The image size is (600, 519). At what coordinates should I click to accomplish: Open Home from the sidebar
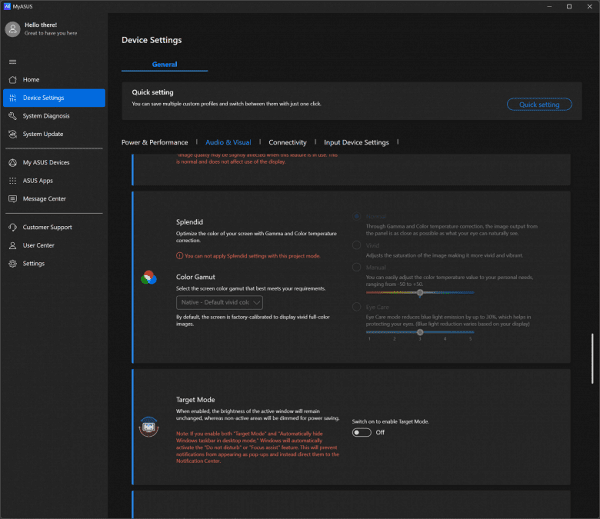[31, 79]
